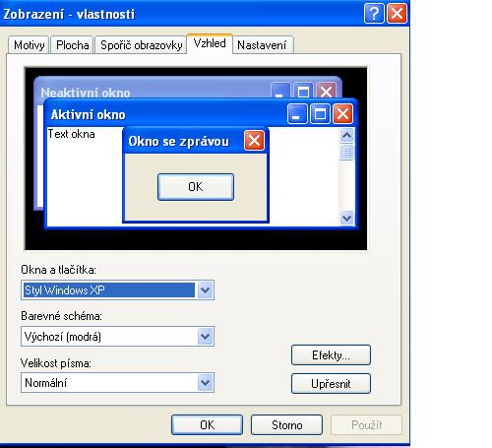Expand the Velikost písma dropdown arrow
The image size is (492, 448).
[x=206, y=383]
